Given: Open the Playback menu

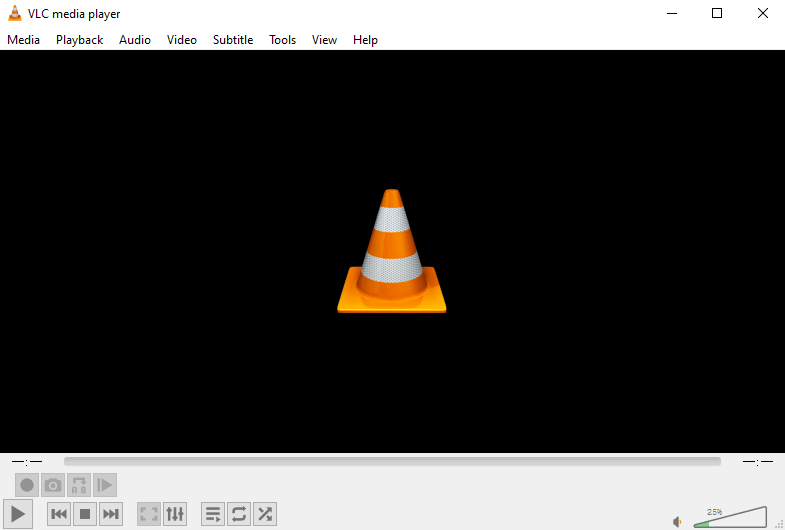Looking at the screenshot, I should coord(80,40).
